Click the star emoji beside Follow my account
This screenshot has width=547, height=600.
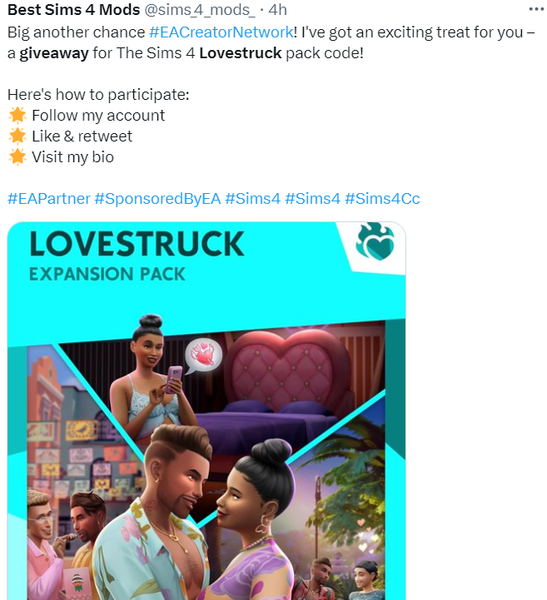[17, 115]
